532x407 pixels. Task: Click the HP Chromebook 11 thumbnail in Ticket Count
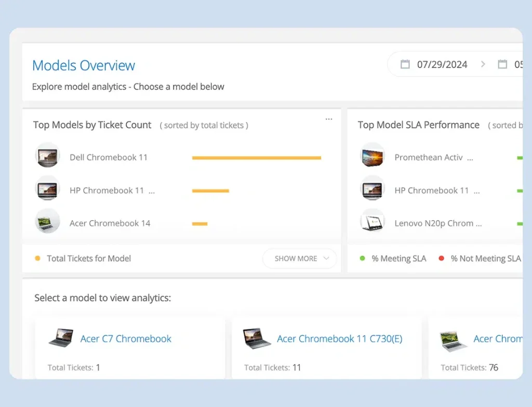(47, 188)
